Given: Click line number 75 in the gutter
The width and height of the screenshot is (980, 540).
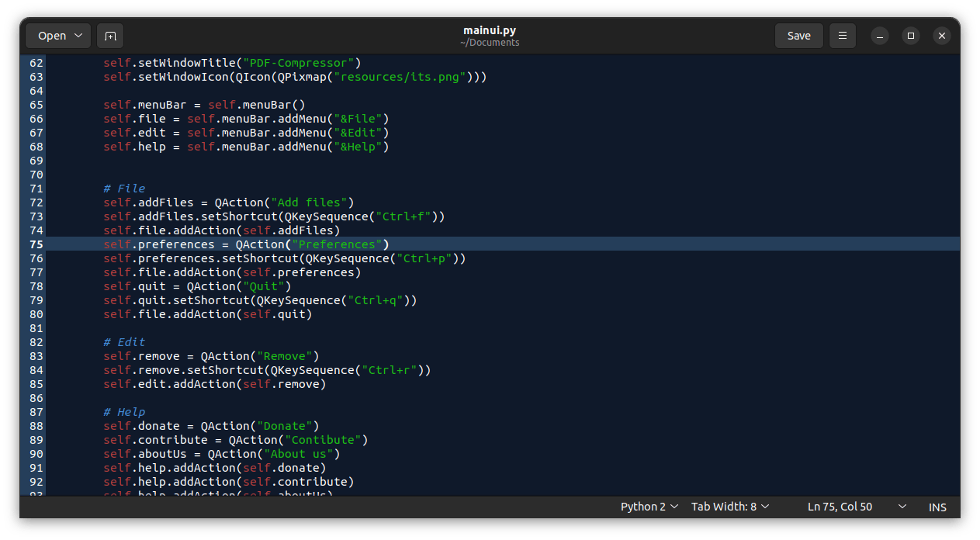Looking at the screenshot, I should pos(36,244).
